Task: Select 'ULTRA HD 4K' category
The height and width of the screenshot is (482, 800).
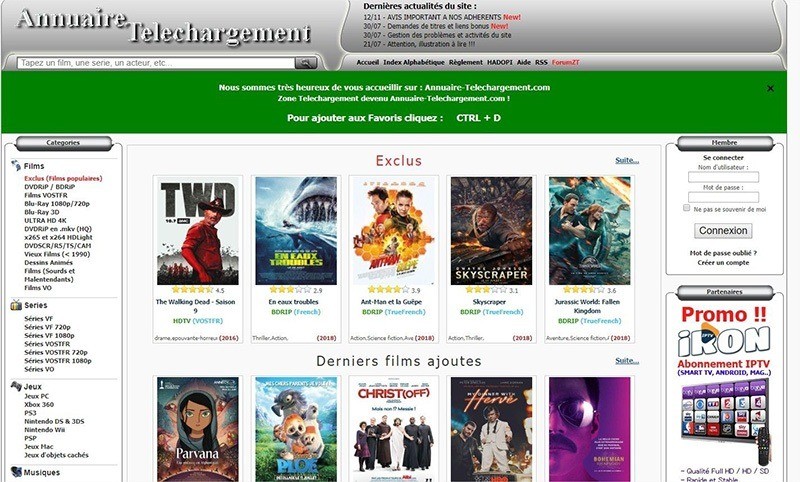Action: pos(45,220)
